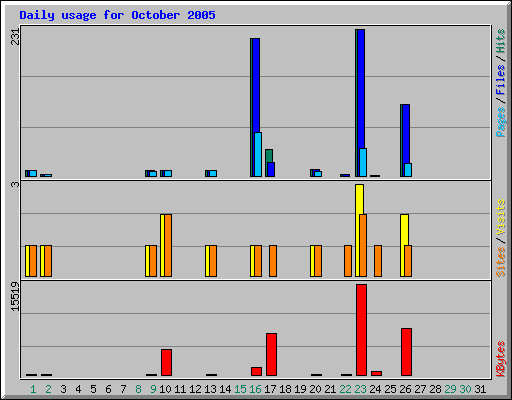Viewport: 512px width, 400px height.
Task: Click the Files legend label
Action: point(501,80)
